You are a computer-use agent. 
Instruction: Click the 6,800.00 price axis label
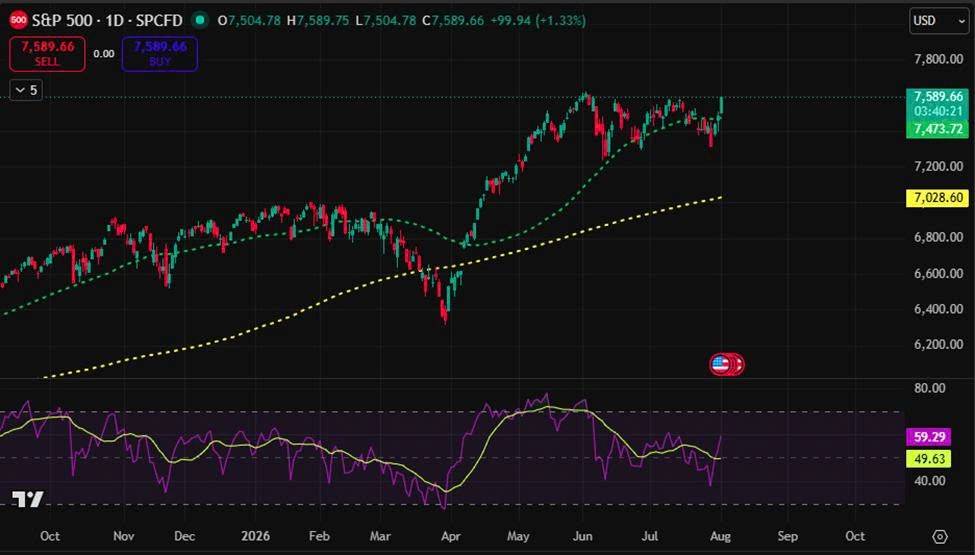point(938,237)
